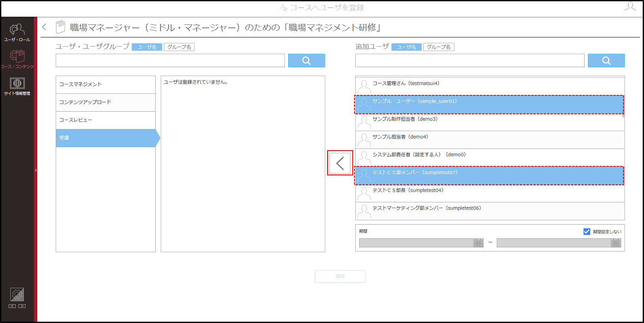Search users with the left magnifier button

307,60
